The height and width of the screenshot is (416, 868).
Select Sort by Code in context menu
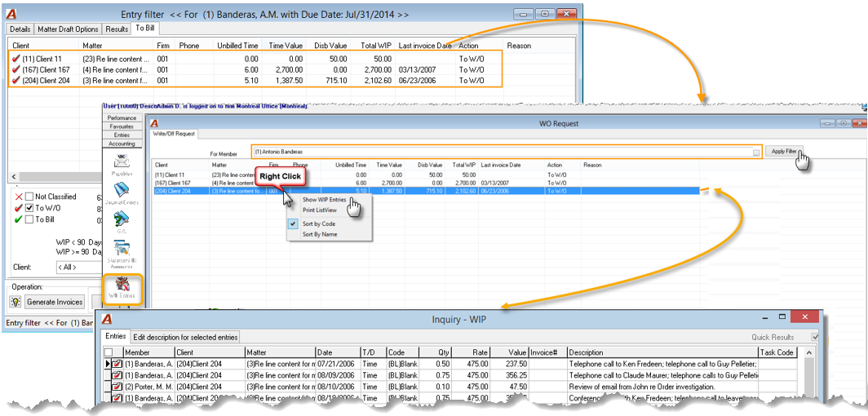(318, 223)
